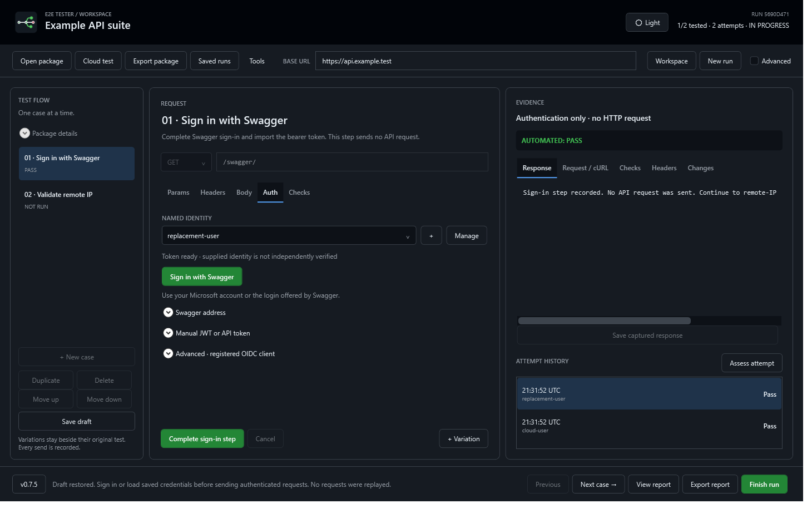The height and width of the screenshot is (523, 812).
Task: Add a New case
Action: [x=77, y=357]
